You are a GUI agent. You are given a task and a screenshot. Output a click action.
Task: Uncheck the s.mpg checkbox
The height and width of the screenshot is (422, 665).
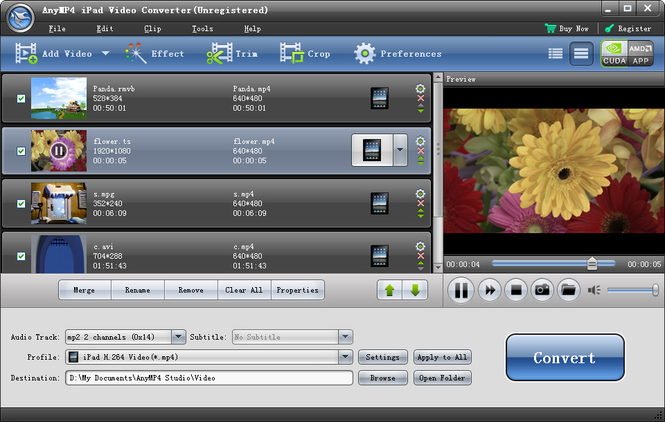[21, 204]
